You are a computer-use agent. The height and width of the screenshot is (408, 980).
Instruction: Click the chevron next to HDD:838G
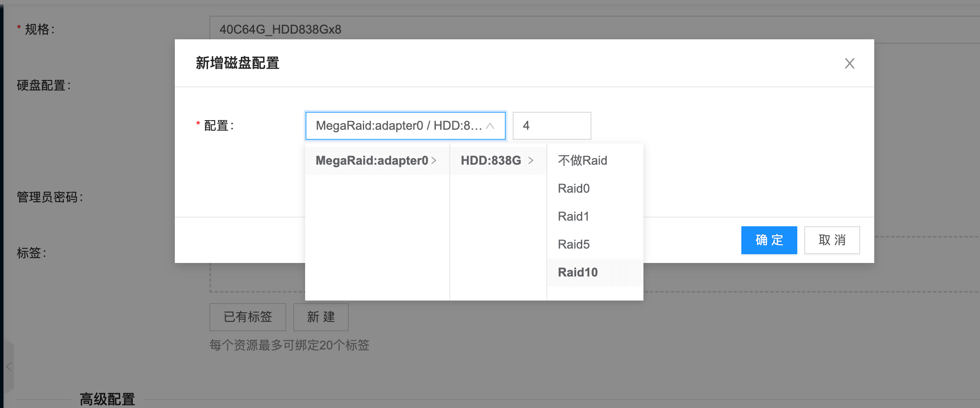[x=531, y=160]
